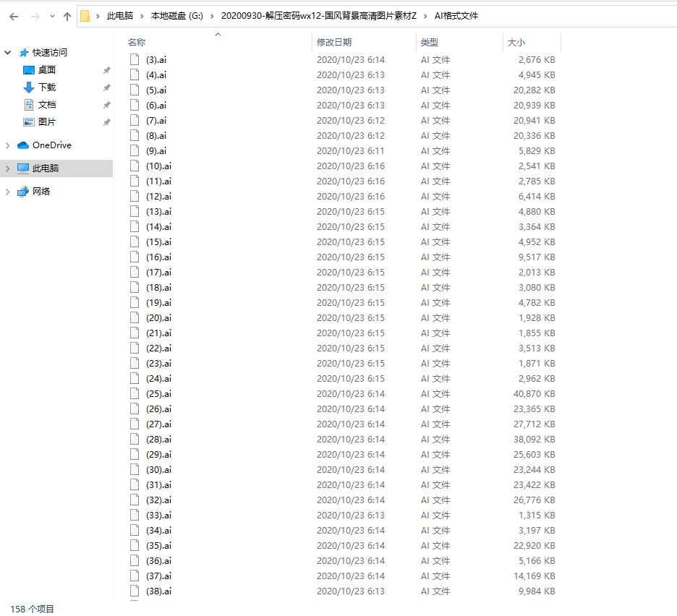Image resolution: width=677 pixels, height=616 pixels.
Task: Select file name (37).ai
Action: (x=158, y=576)
